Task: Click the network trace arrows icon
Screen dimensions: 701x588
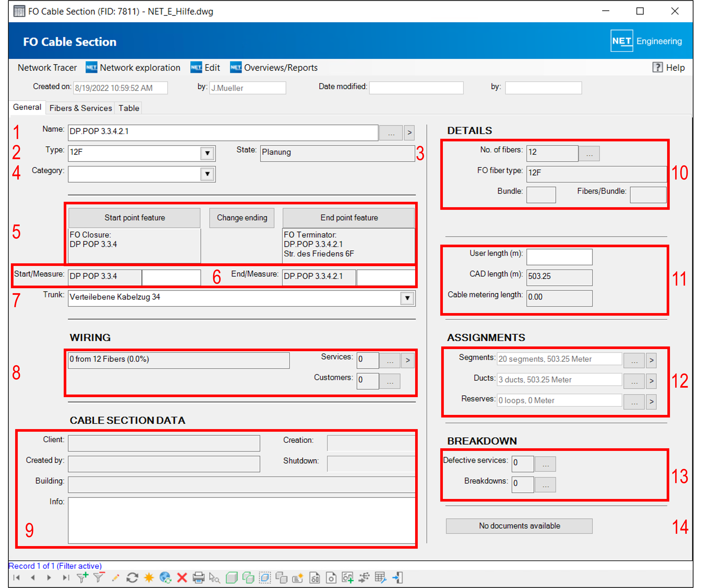Action: [x=364, y=578]
